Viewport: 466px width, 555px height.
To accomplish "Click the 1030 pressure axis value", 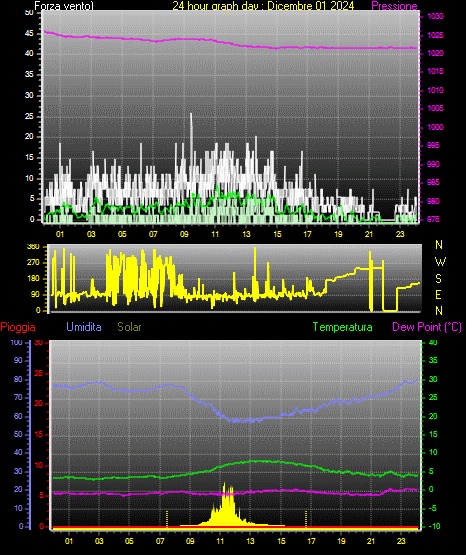I will coord(435,16).
